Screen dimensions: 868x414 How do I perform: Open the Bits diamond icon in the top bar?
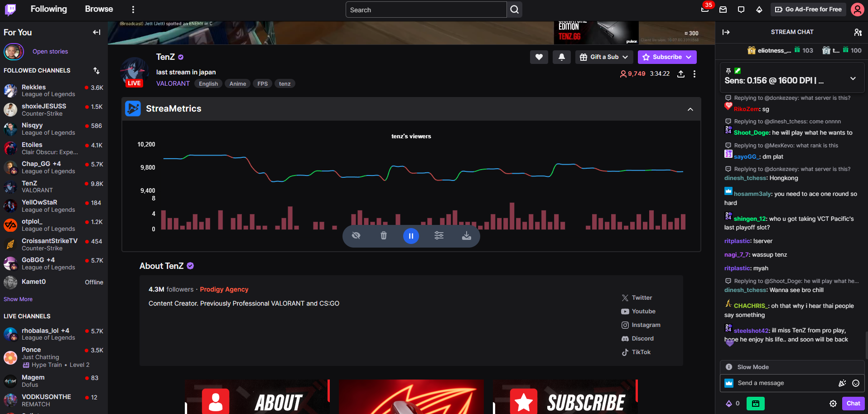click(x=759, y=10)
